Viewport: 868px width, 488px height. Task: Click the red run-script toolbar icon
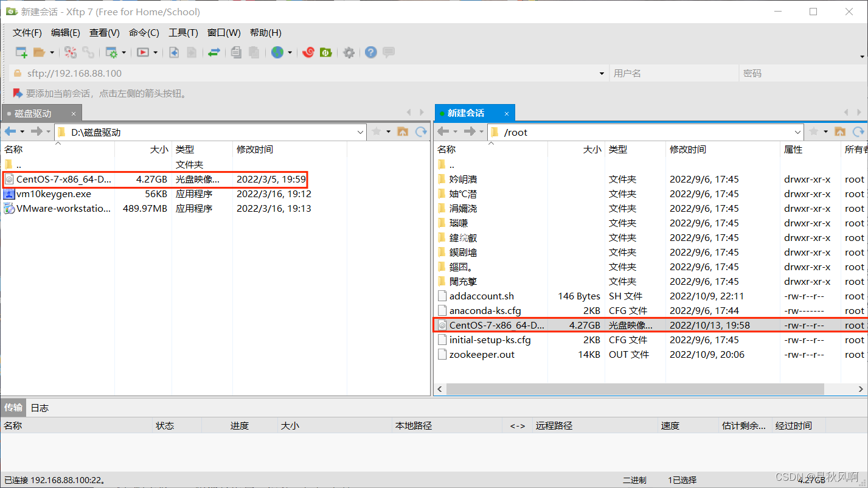click(143, 52)
